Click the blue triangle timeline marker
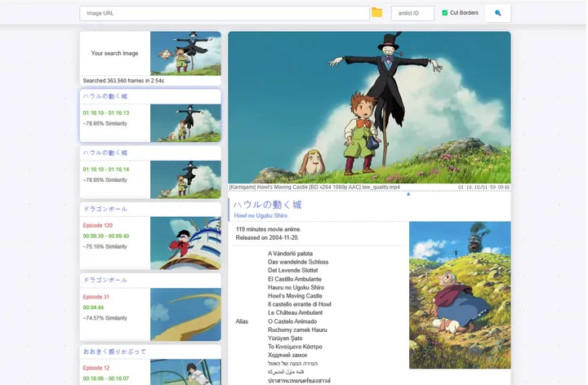The width and height of the screenshot is (588, 385). [408, 194]
